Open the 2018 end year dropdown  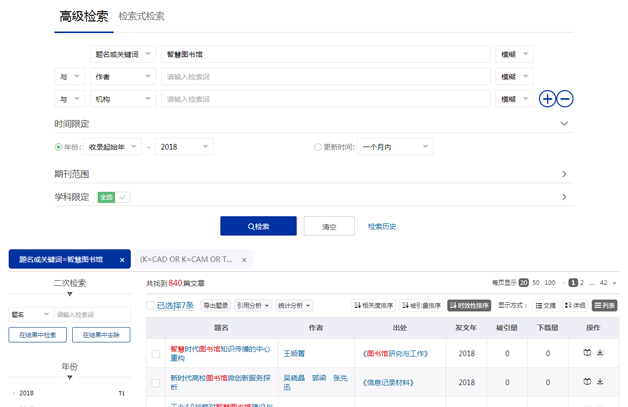[x=184, y=147]
